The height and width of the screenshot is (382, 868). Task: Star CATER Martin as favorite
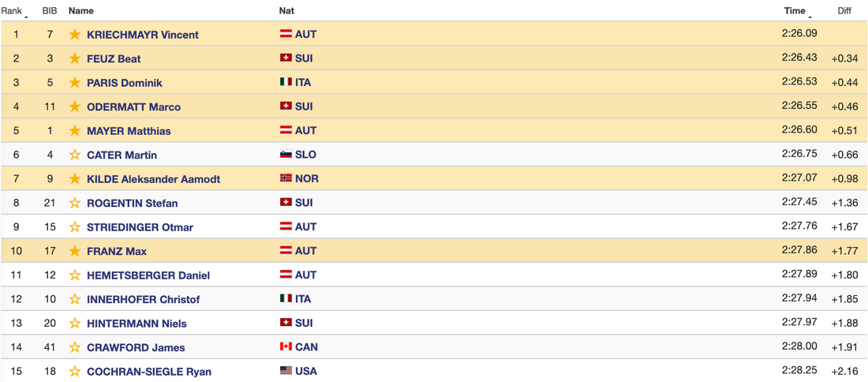coord(75,155)
